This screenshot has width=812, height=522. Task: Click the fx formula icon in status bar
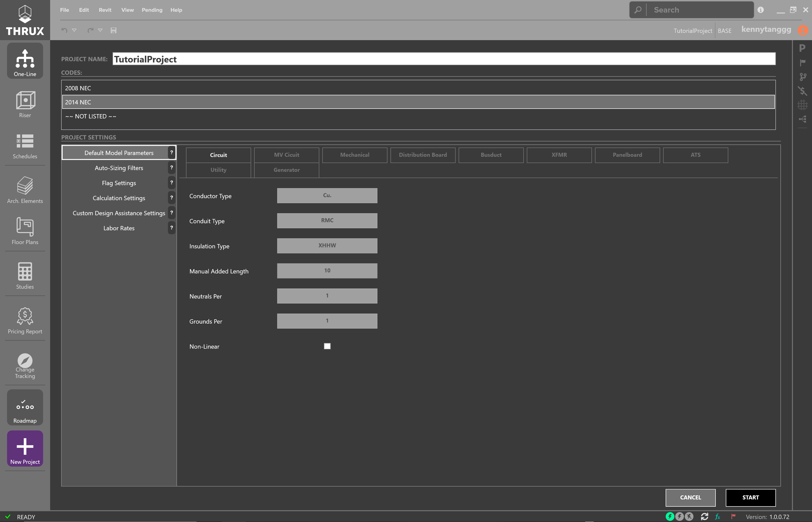pos(718,516)
